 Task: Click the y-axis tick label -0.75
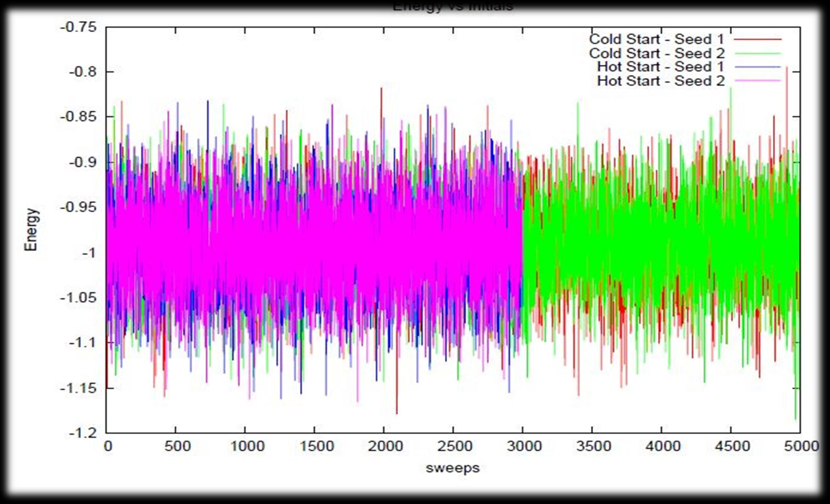click(x=78, y=27)
